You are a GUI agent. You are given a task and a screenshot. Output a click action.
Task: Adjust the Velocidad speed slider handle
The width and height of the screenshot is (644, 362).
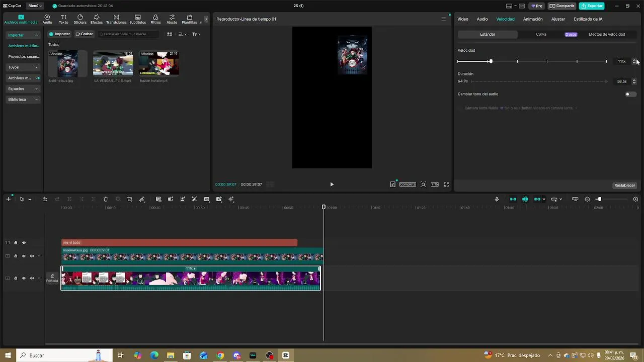coord(491,61)
